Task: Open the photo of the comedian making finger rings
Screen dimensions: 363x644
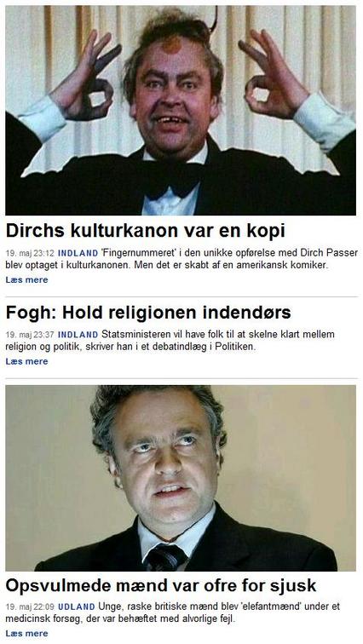Action: (181, 111)
